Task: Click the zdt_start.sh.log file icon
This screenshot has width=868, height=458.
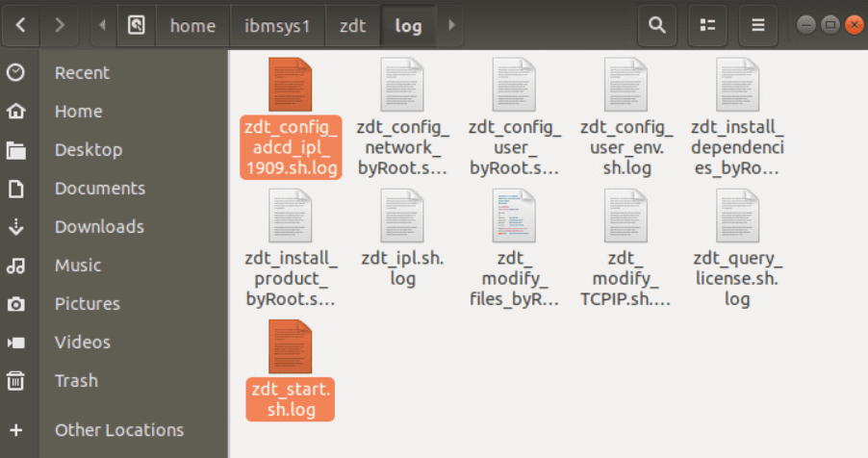Action: pyautogui.click(x=290, y=347)
